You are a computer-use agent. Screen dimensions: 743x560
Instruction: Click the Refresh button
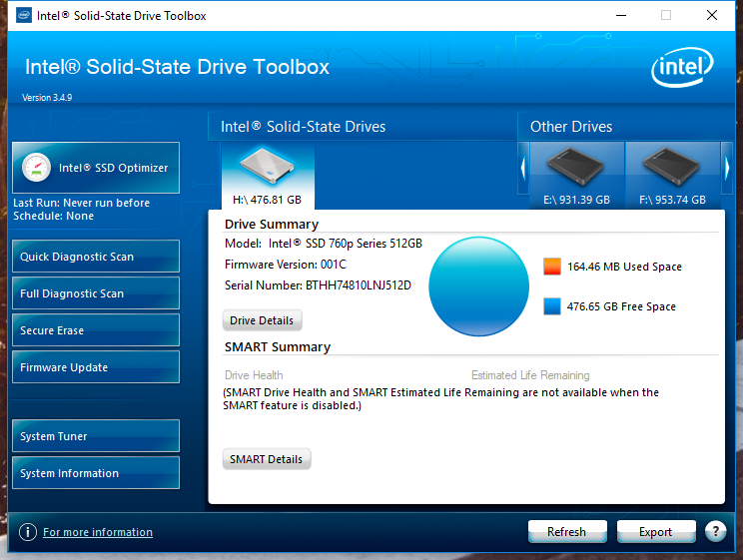point(566,532)
